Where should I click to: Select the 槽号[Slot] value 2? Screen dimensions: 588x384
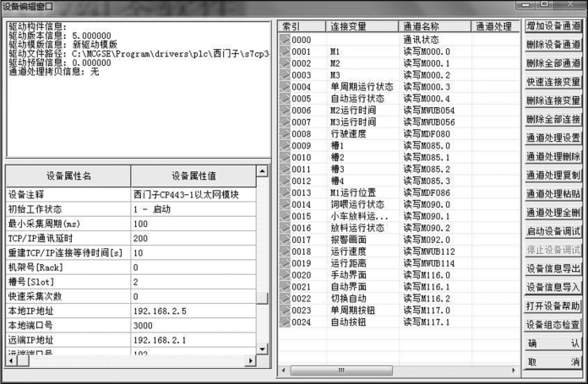coord(193,282)
